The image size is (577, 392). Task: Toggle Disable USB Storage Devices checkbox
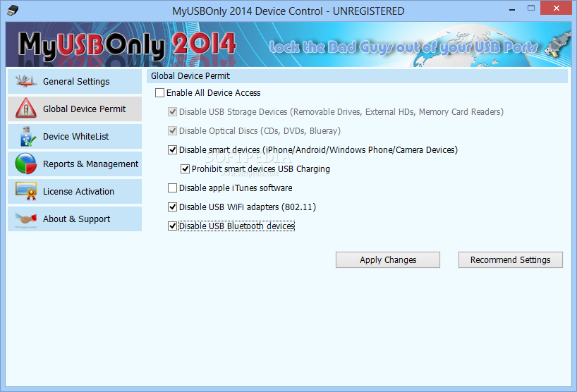[x=172, y=112]
